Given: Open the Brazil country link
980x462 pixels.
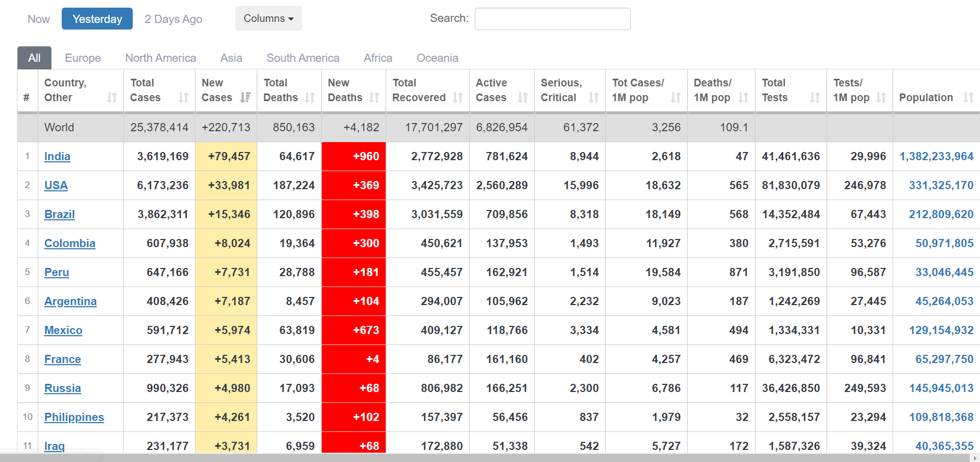Looking at the screenshot, I should pos(60,214).
